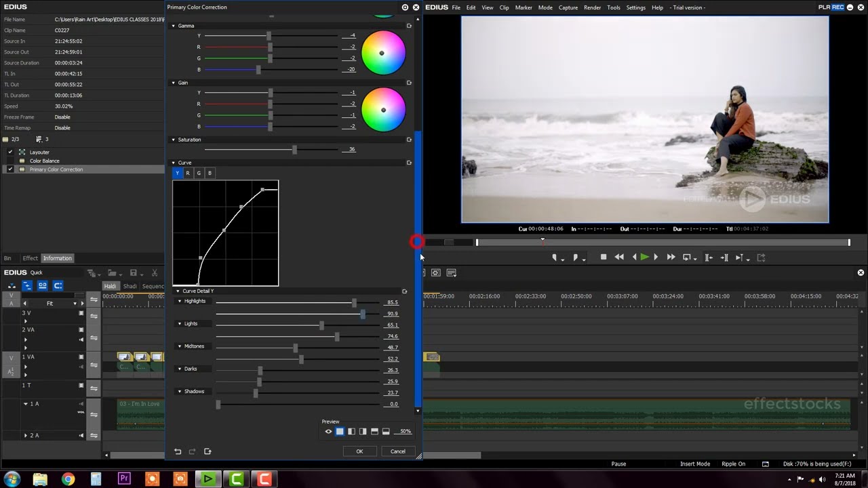The height and width of the screenshot is (488, 868).
Task: Collapse the Gamma section
Action: coord(174,26)
